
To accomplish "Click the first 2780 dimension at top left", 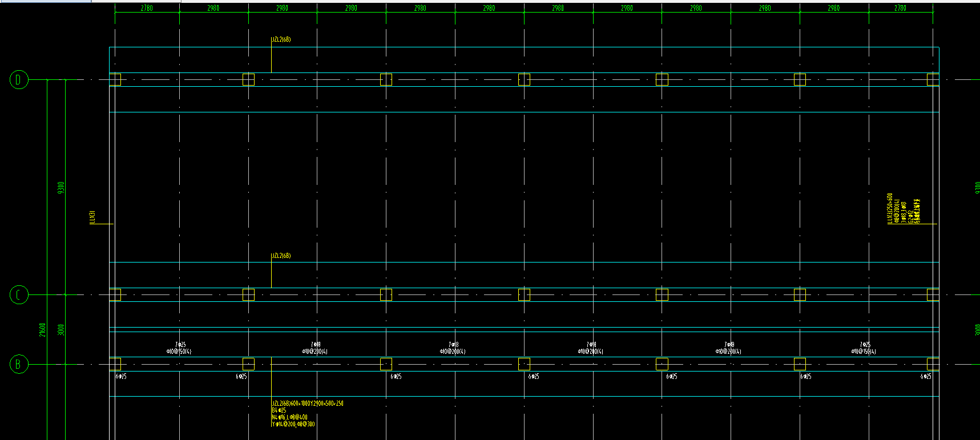I will (147, 8).
